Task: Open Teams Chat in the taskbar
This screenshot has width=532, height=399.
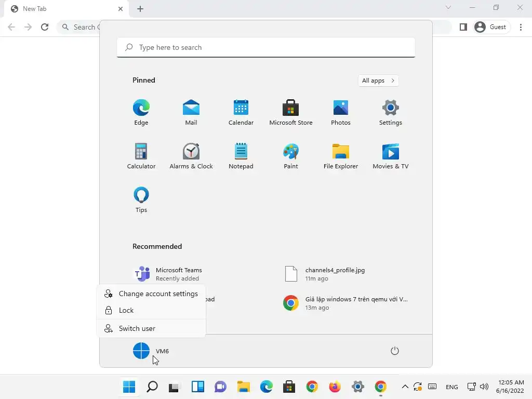Action: pos(220,387)
